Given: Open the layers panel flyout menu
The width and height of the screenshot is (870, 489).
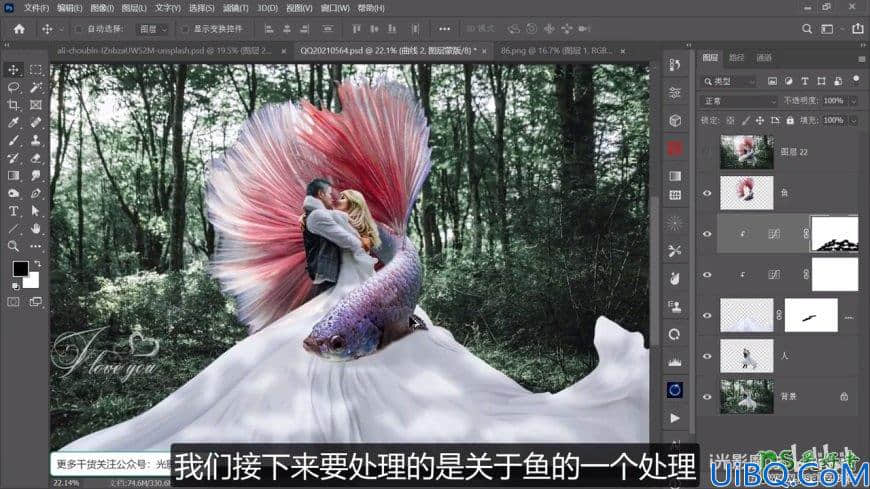Looking at the screenshot, I should click(861, 58).
